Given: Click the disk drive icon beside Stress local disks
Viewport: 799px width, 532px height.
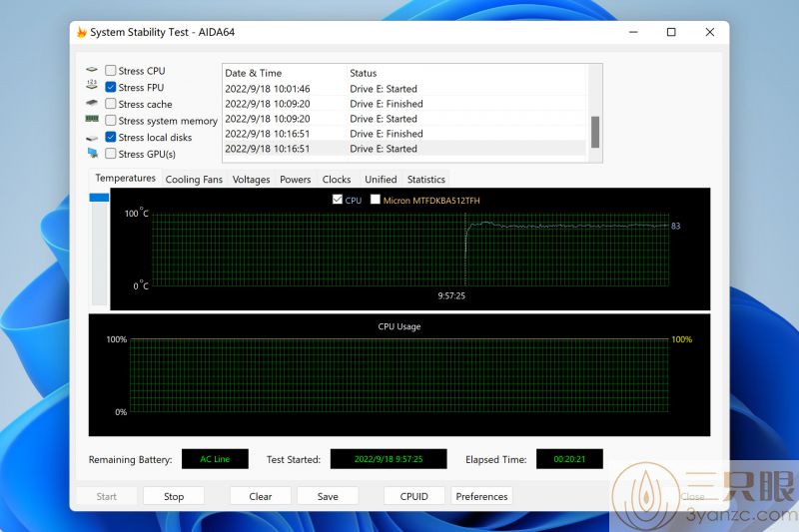Looking at the screenshot, I should coord(92,138).
